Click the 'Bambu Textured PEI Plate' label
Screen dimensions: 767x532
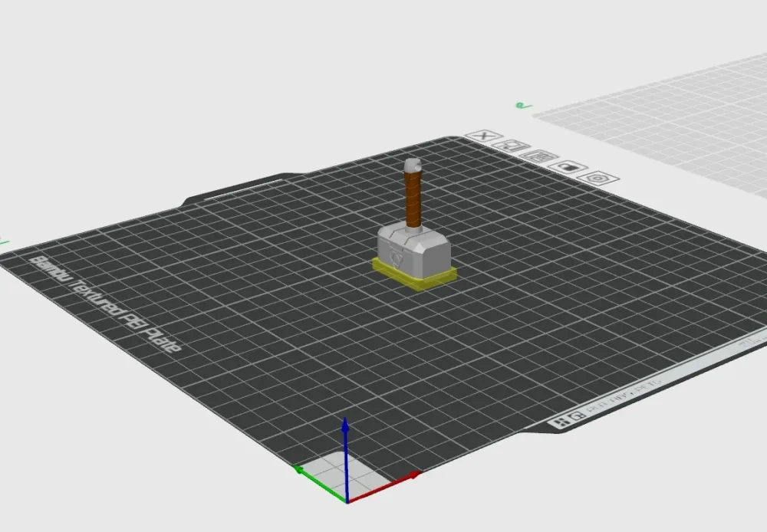click(105, 304)
